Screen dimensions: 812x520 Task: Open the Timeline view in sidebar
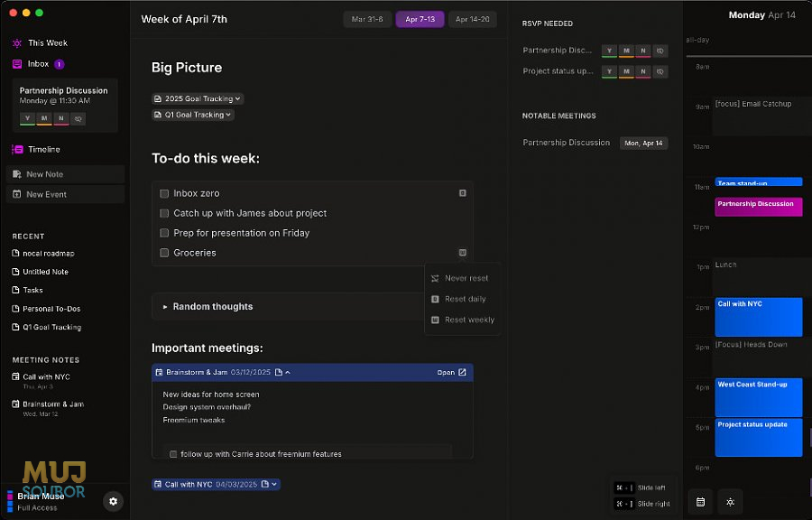click(x=36, y=149)
